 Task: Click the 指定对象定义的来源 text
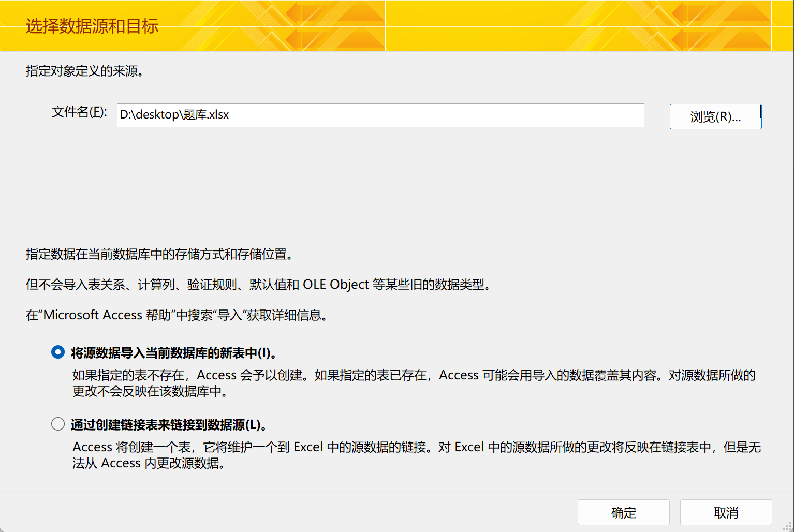85,71
